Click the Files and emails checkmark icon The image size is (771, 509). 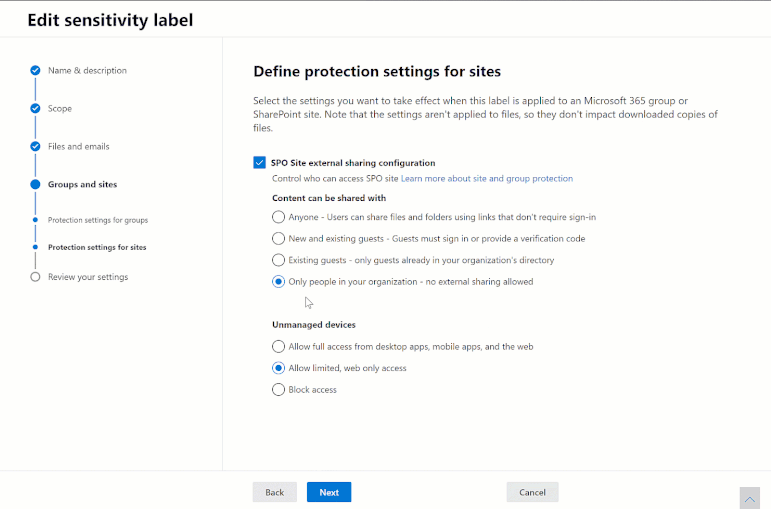pos(35,146)
